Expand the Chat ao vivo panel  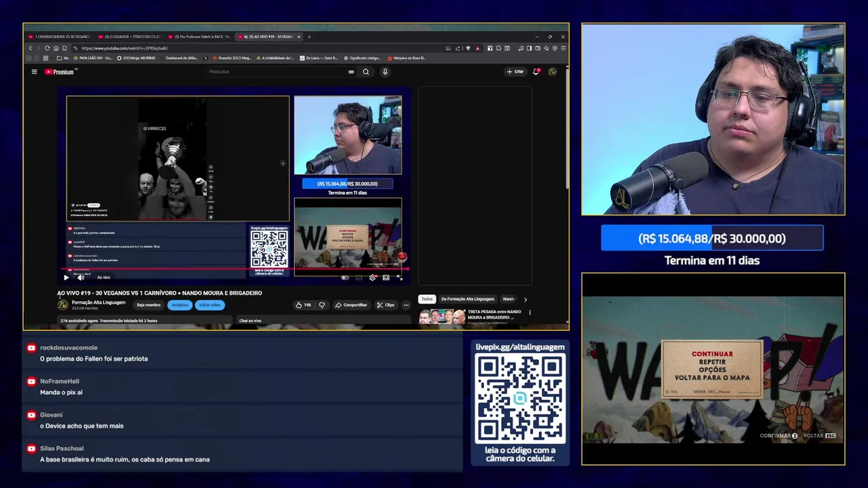pos(323,321)
